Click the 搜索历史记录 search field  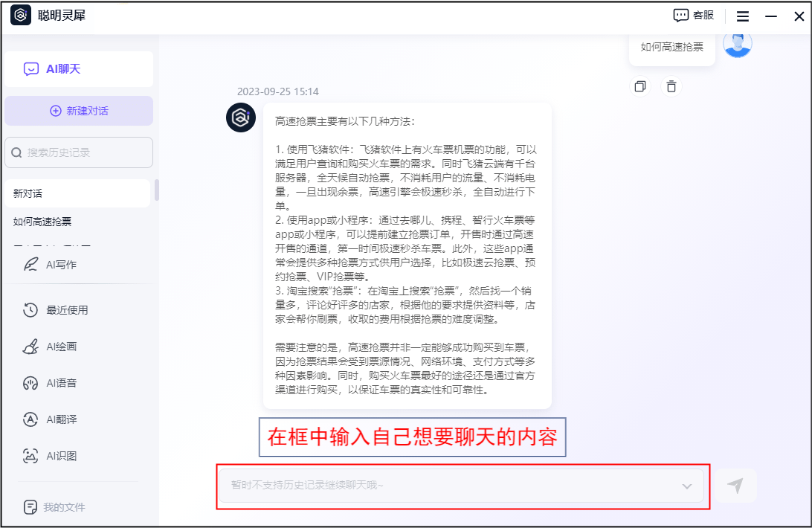click(x=79, y=152)
